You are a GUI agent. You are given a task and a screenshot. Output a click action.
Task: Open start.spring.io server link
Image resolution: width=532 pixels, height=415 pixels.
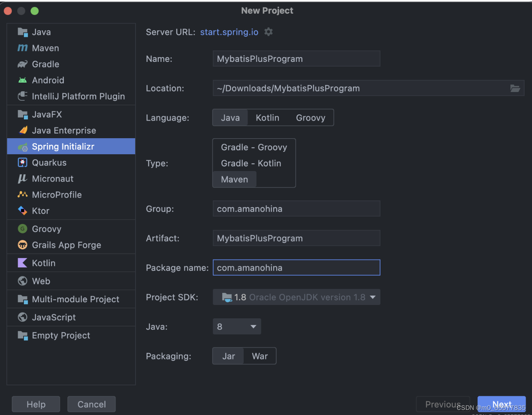point(229,32)
